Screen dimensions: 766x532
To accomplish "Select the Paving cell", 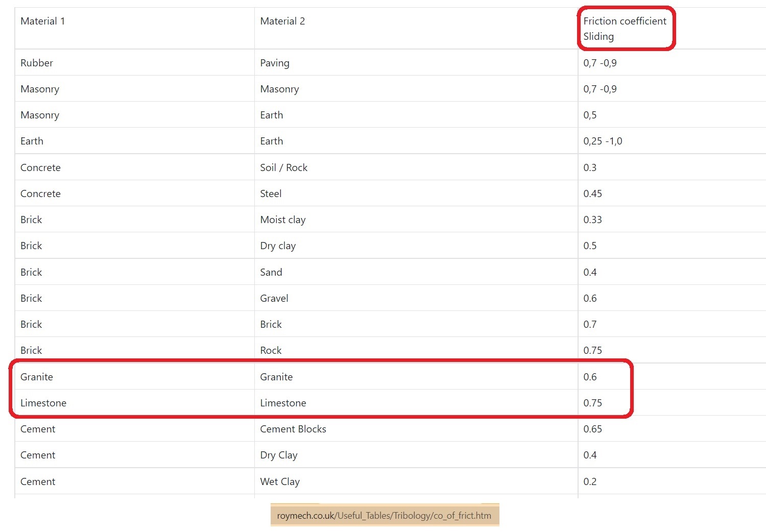I will pyautogui.click(x=275, y=63).
